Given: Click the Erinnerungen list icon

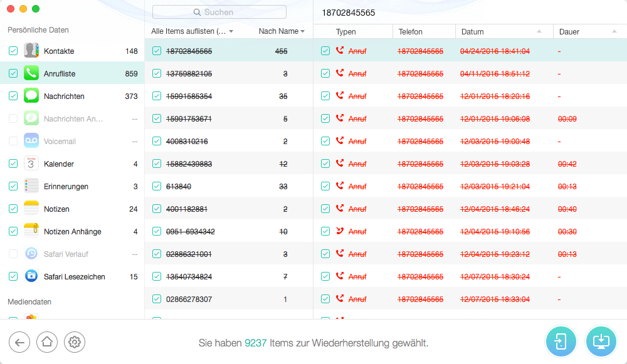Looking at the screenshot, I should (31, 186).
